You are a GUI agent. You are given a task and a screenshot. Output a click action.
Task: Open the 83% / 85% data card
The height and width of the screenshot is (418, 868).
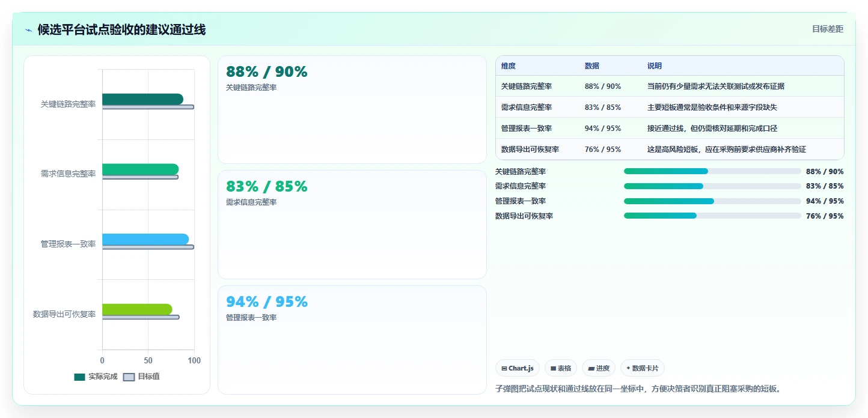352,225
